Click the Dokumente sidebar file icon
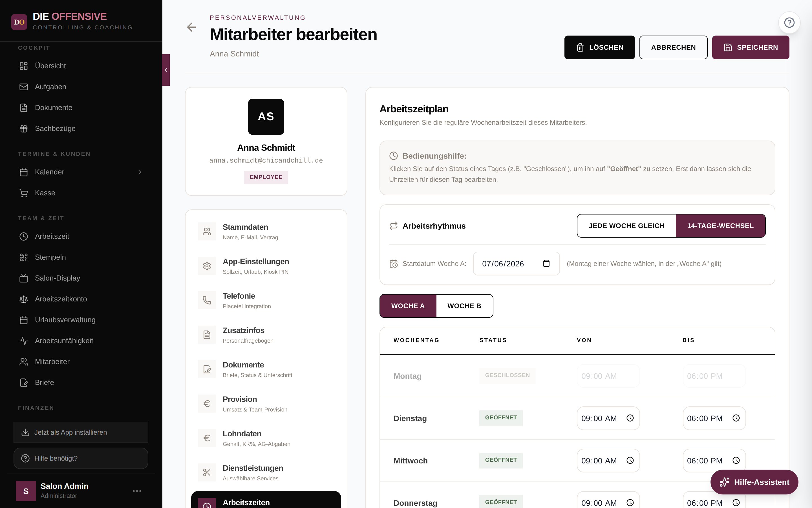Image resolution: width=812 pixels, height=508 pixels. click(x=23, y=108)
